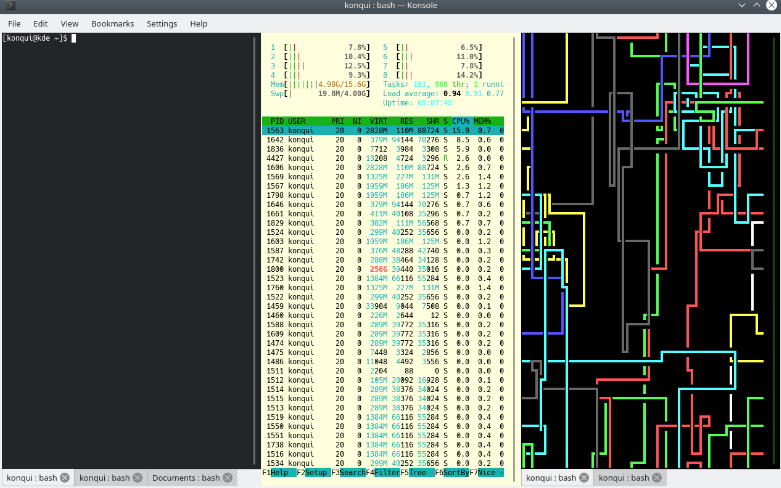Click the Konsole app icon in title bar
This screenshot has height=488, width=781.
(11, 6)
